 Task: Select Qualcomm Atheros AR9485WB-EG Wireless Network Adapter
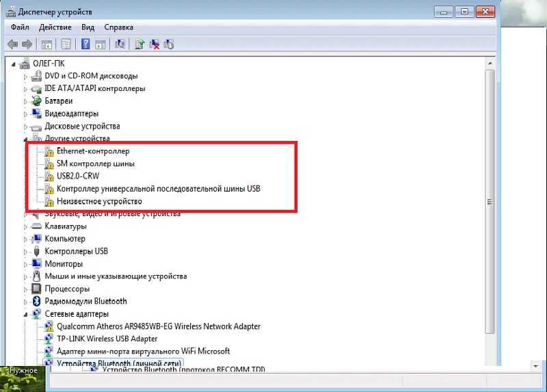tap(159, 326)
